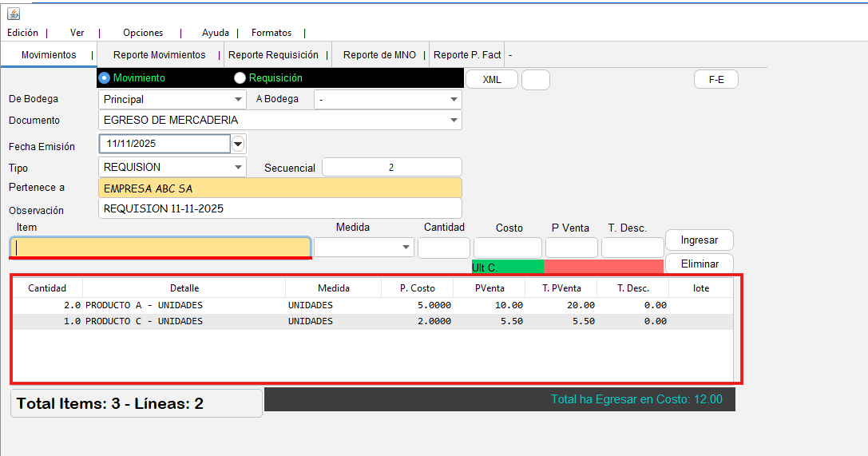Open the Tipo dropdown list
Image resolution: width=868 pixels, height=456 pixels.
[x=239, y=168]
